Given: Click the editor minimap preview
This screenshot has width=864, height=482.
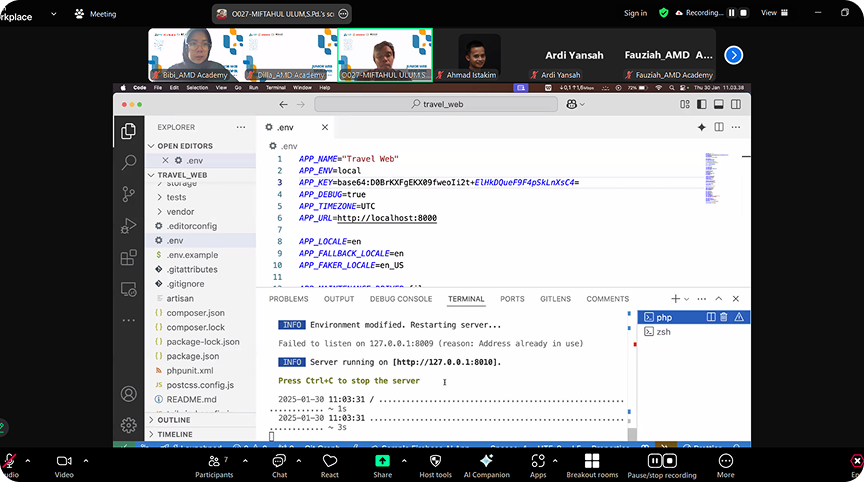Looking at the screenshot, I should pyautogui.click(x=716, y=178).
